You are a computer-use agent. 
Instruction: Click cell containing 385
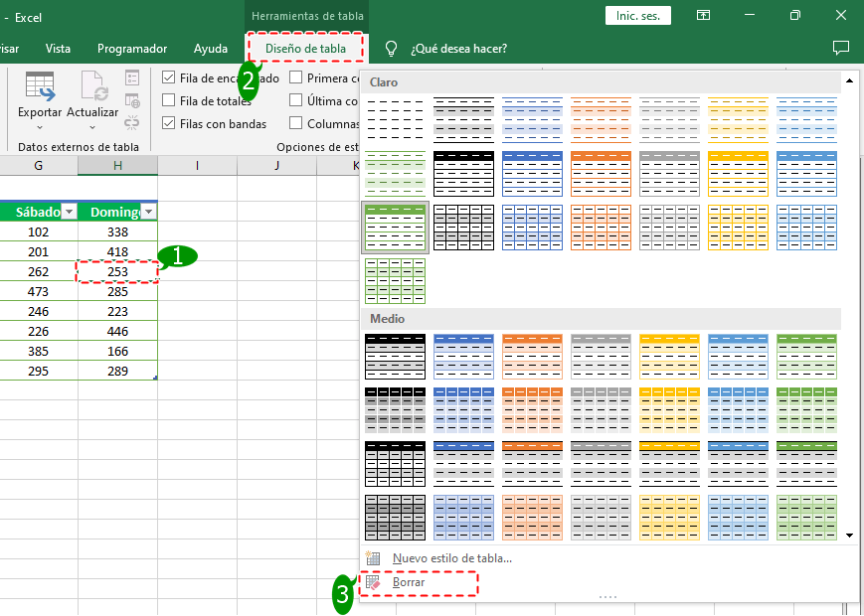pos(39,351)
